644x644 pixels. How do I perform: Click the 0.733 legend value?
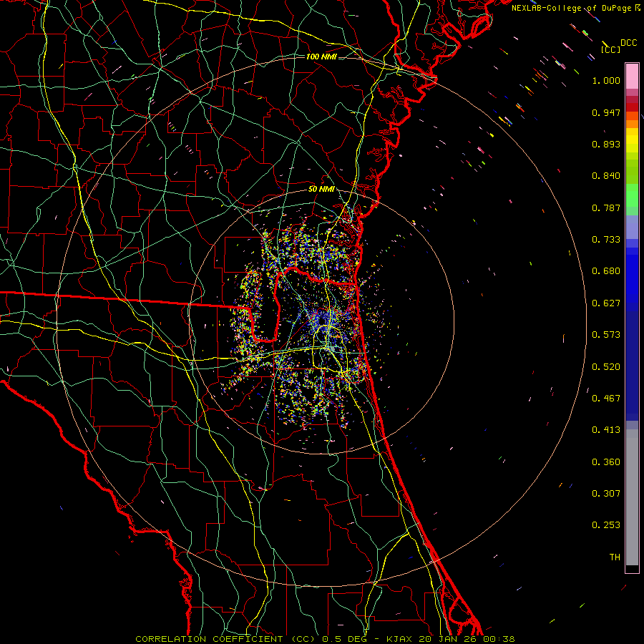click(x=606, y=240)
